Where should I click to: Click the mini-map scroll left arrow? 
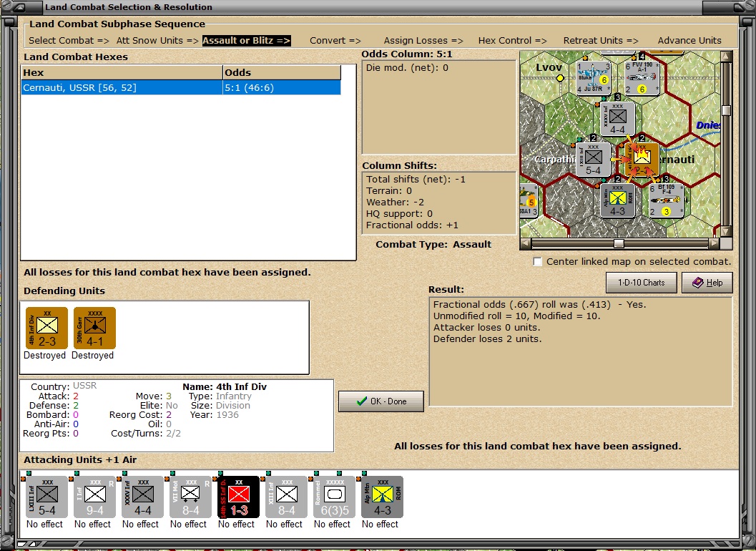pos(526,243)
